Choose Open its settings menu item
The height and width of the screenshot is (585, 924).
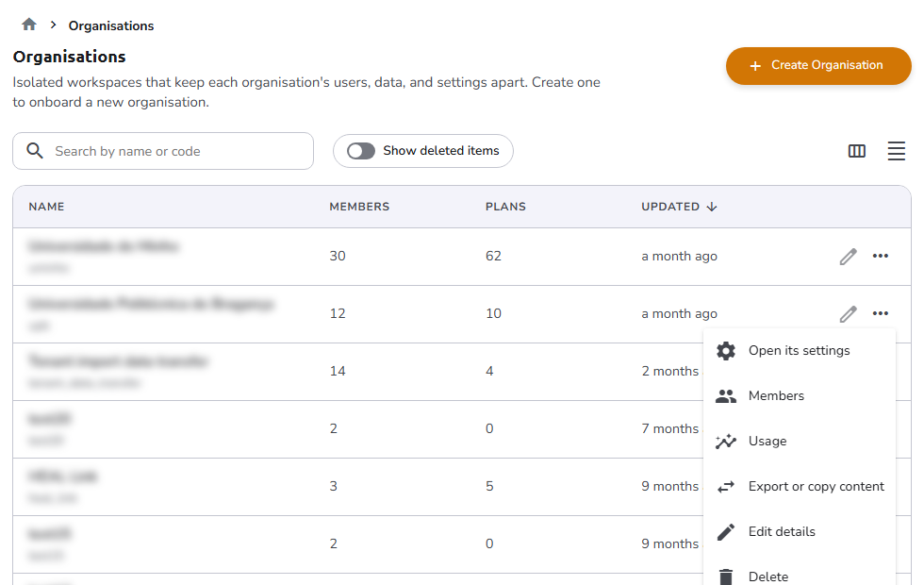[x=800, y=350]
